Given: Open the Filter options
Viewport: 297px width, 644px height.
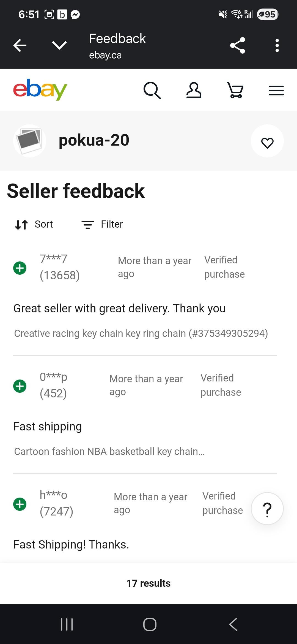Looking at the screenshot, I should click(x=102, y=224).
